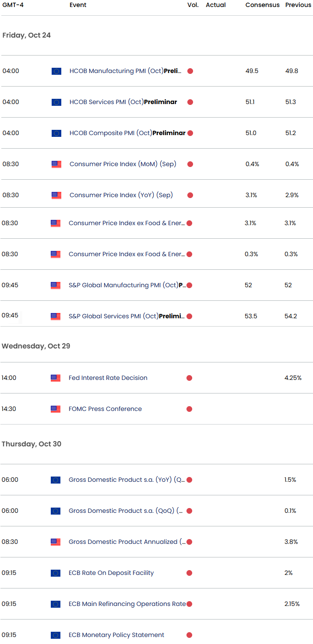Viewport: 313px width, 644px height.
Task: Click EU flag next to ECB Monetary Policy Statement
Action: [56, 635]
